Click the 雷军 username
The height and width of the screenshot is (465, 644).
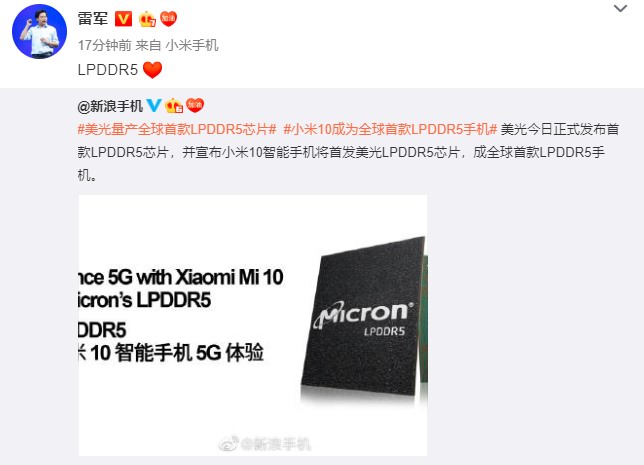(x=93, y=18)
